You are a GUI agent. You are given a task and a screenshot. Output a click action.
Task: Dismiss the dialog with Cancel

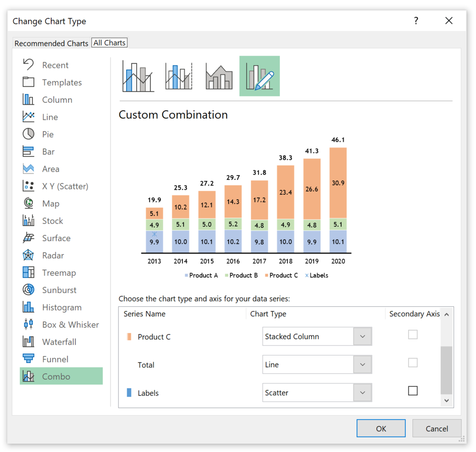436,428
